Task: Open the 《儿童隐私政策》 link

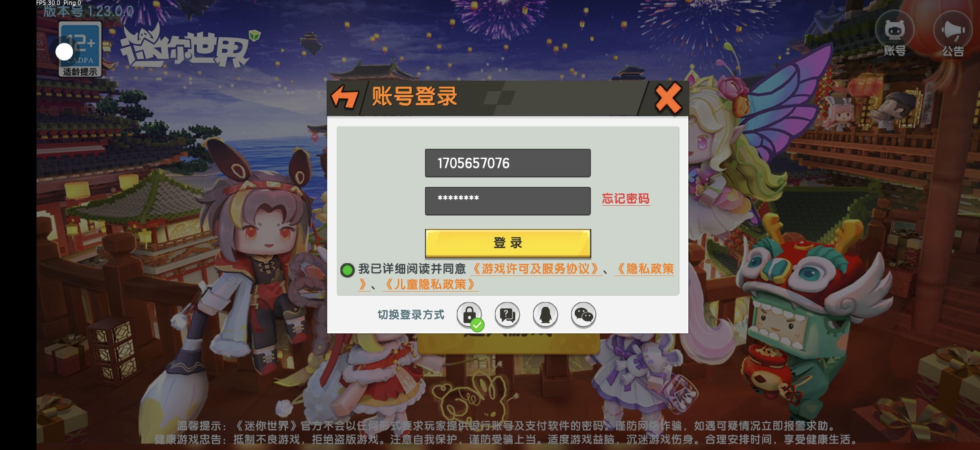Action: [431, 284]
